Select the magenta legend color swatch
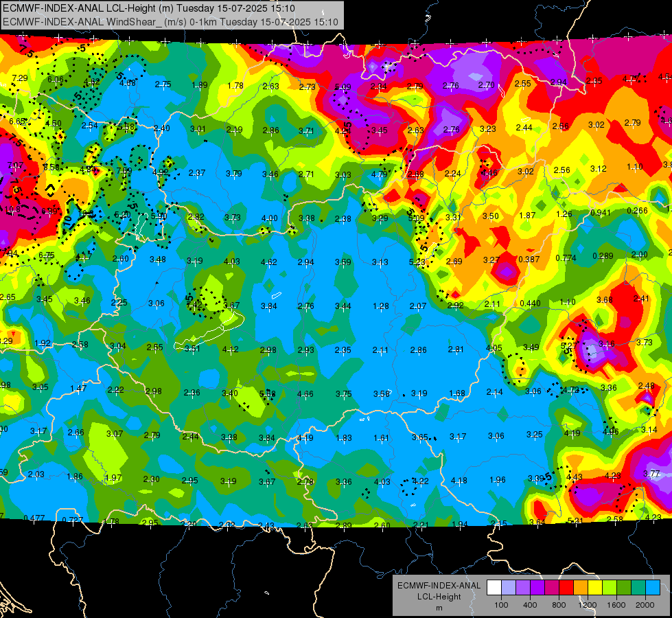 tap(552, 588)
